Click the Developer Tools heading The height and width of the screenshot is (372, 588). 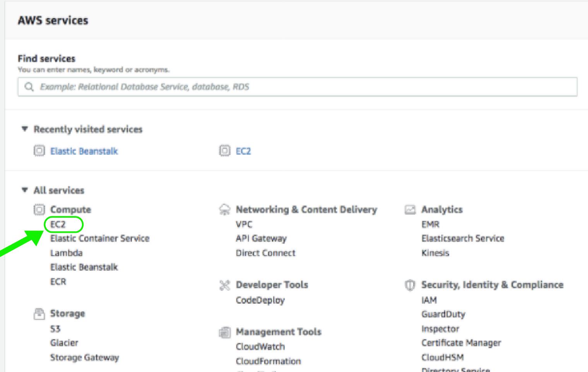point(272,285)
